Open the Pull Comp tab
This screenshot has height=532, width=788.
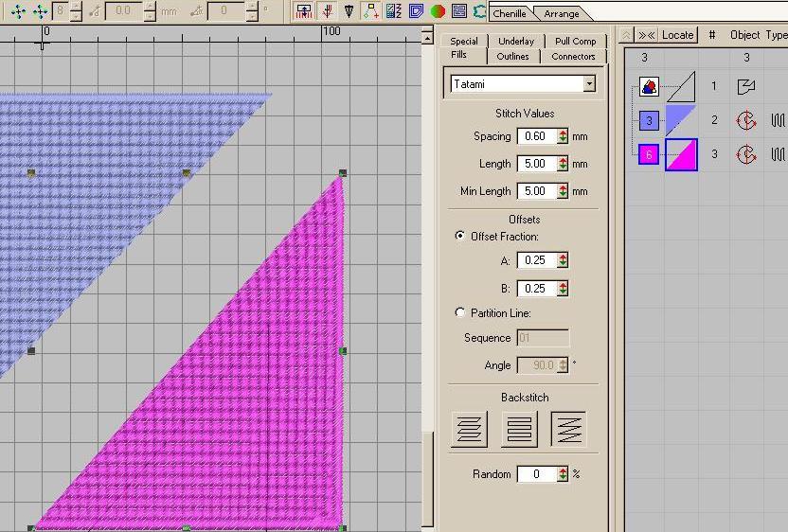(575, 41)
